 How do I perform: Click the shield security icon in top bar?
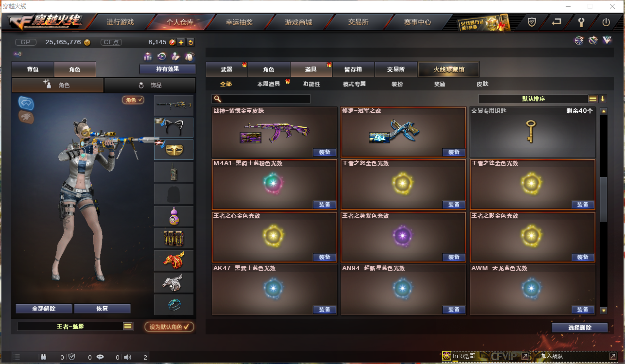(532, 22)
